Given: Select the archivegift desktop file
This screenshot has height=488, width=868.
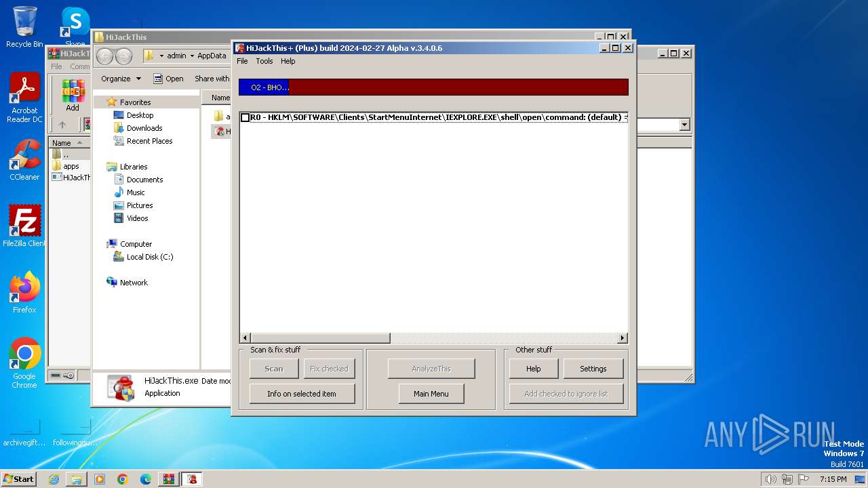Looking at the screenshot, I should tap(24, 432).
